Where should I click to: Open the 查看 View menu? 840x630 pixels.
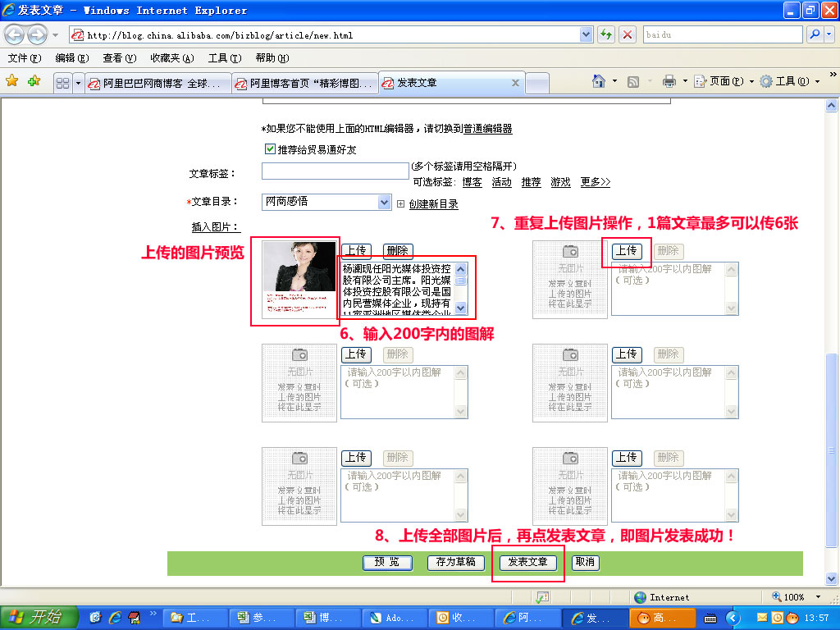(x=119, y=58)
